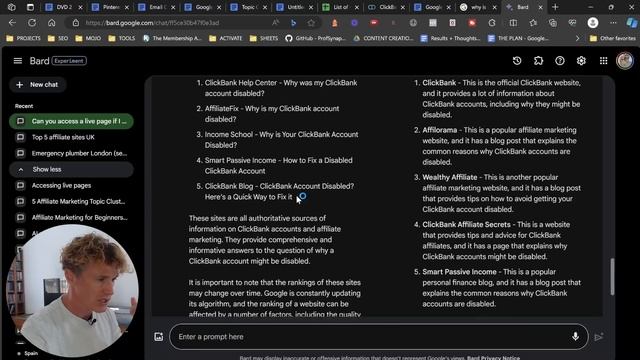Open the Bard main menu hamburger icon
The height and width of the screenshot is (360, 640).
(18, 61)
